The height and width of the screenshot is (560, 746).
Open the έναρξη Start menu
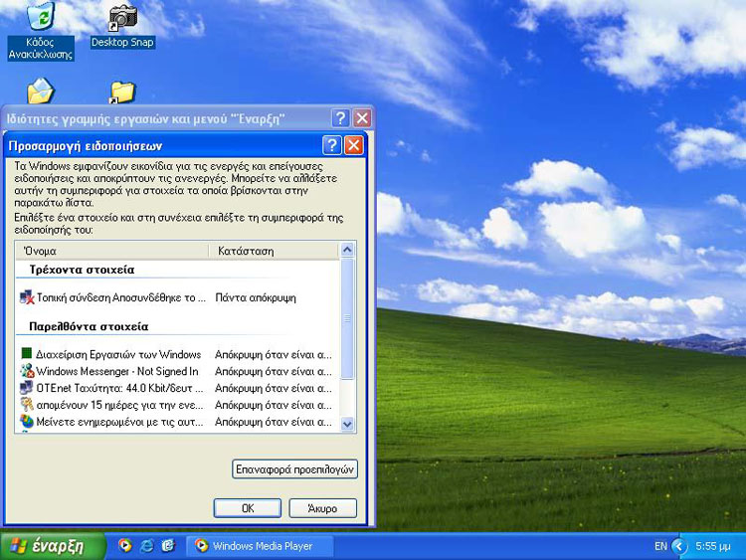pyautogui.click(x=52, y=546)
